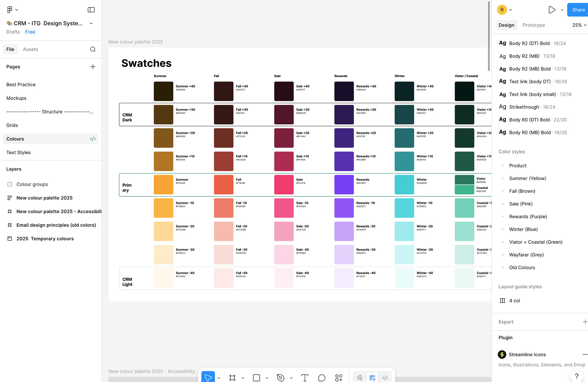Image resolution: width=588 pixels, height=382 pixels.
Task: Switch to the Assets tab
Action: (30, 49)
